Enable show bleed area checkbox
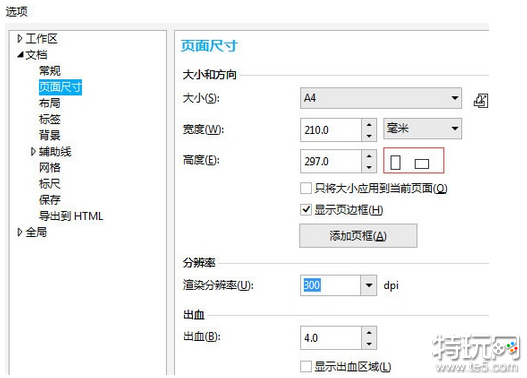527x378 pixels. pyautogui.click(x=306, y=366)
